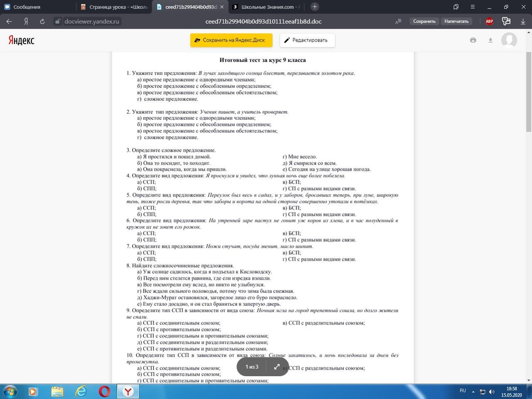Click the print icon in document viewer

pos(473,40)
